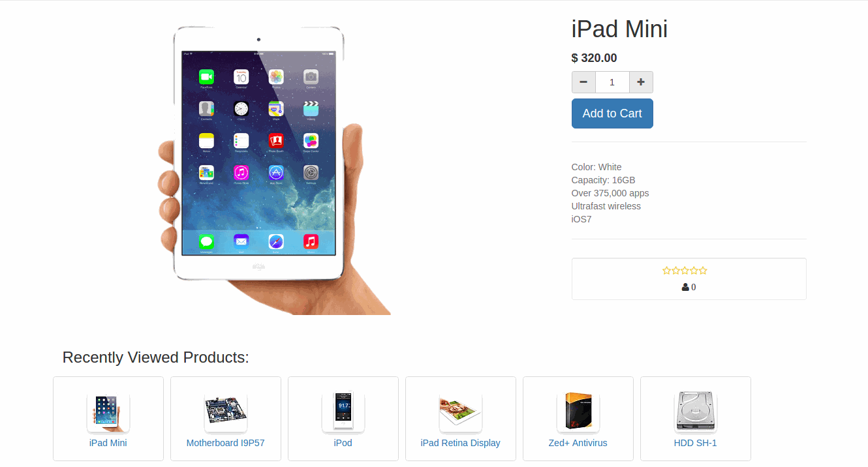This screenshot has height=467, width=868.
Task: Rate product with the fifth star
Action: 703,271
